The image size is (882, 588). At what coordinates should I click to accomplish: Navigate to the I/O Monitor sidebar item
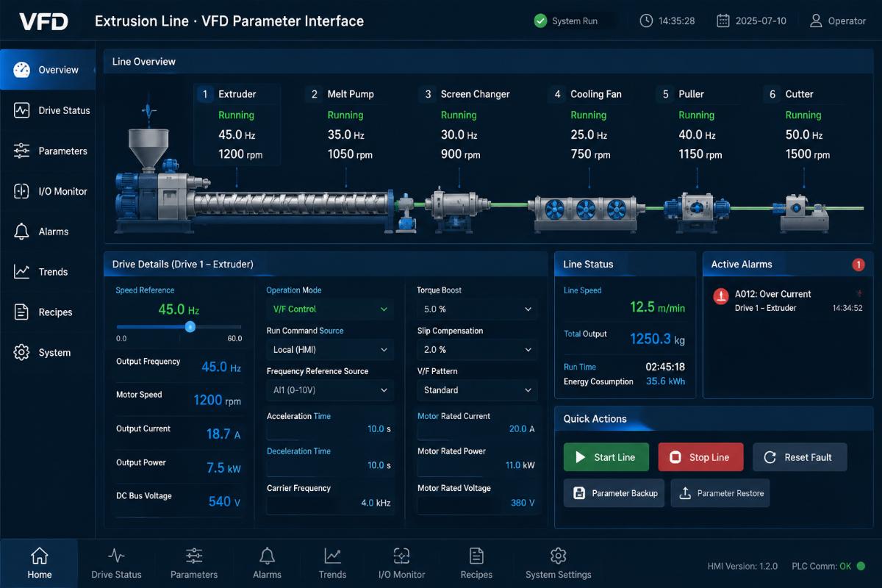(48, 191)
